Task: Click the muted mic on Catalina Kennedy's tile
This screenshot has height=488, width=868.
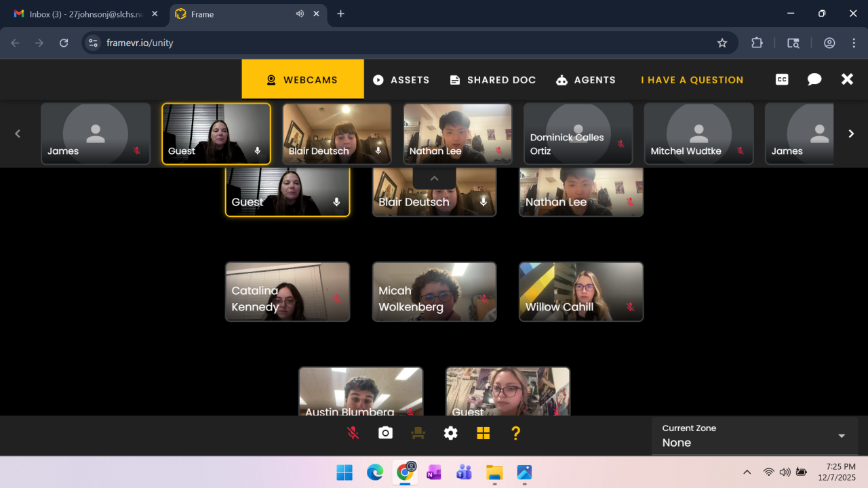Action: [336, 298]
